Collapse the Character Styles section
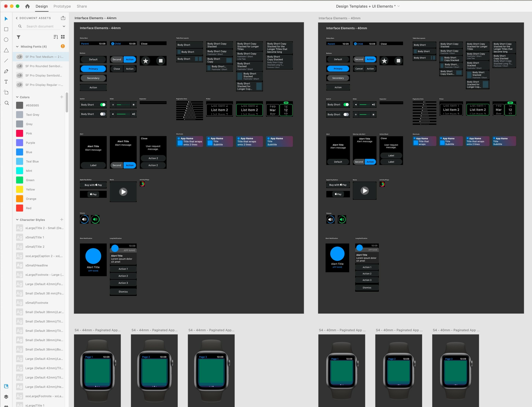This screenshot has width=532, height=407. (x=17, y=220)
